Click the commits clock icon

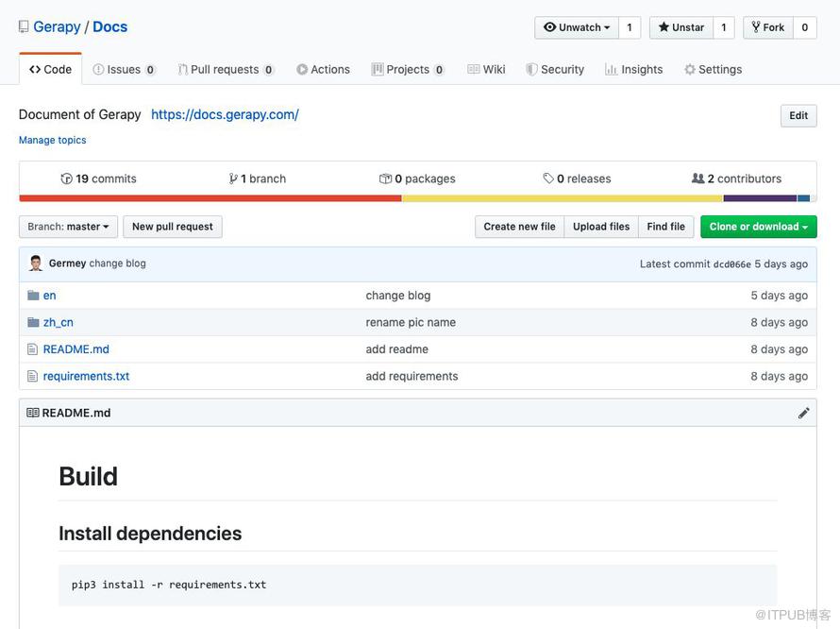click(x=66, y=178)
